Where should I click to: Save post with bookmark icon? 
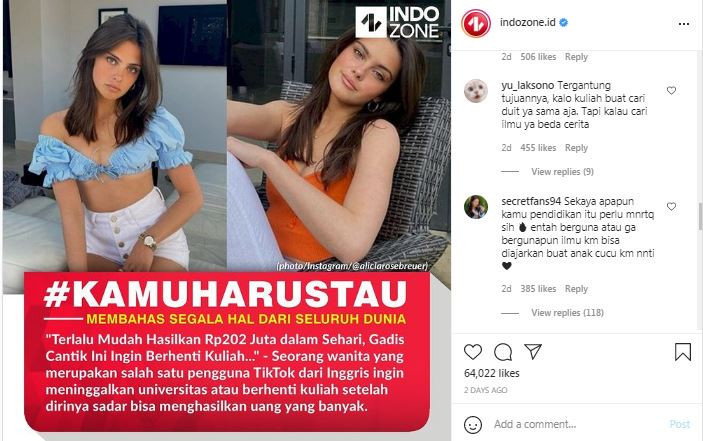[x=683, y=352]
